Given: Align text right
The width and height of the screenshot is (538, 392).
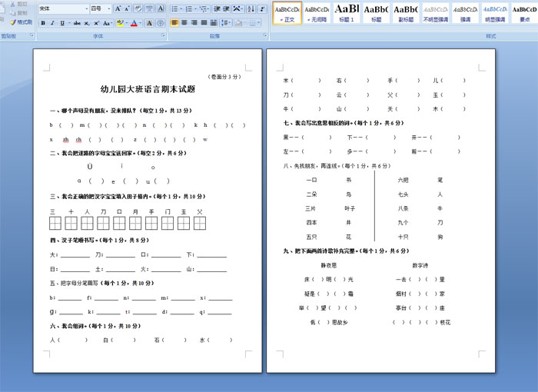Looking at the screenshot, I should [194, 23].
